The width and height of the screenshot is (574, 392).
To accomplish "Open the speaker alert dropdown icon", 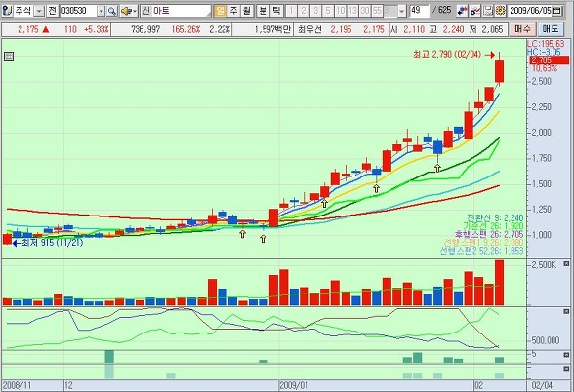I will click(x=129, y=11).
